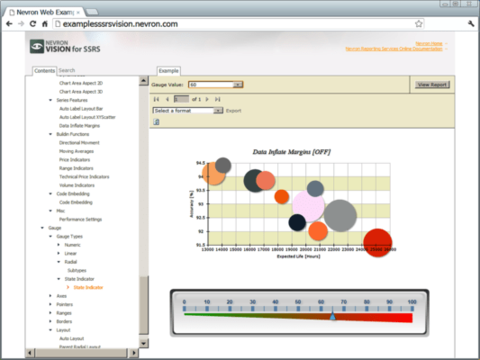Switch to the Search tab
Screen dimensions: 480x360
(67, 70)
